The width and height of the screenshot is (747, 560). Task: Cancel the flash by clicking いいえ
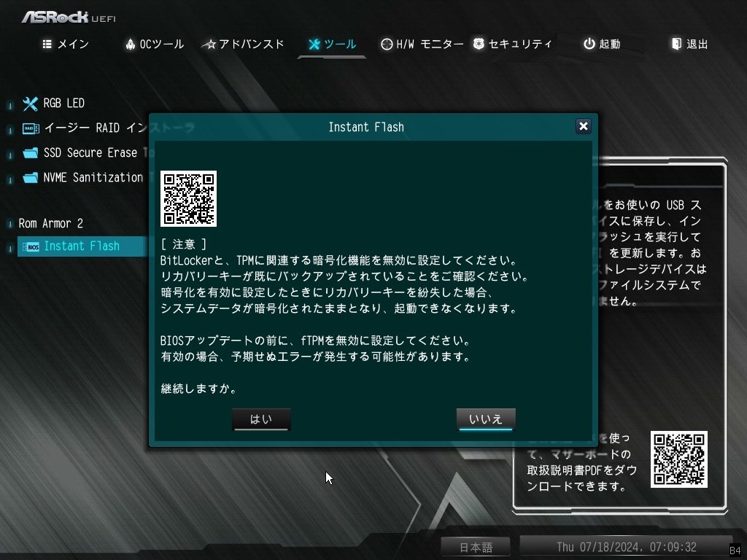(485, 419)
